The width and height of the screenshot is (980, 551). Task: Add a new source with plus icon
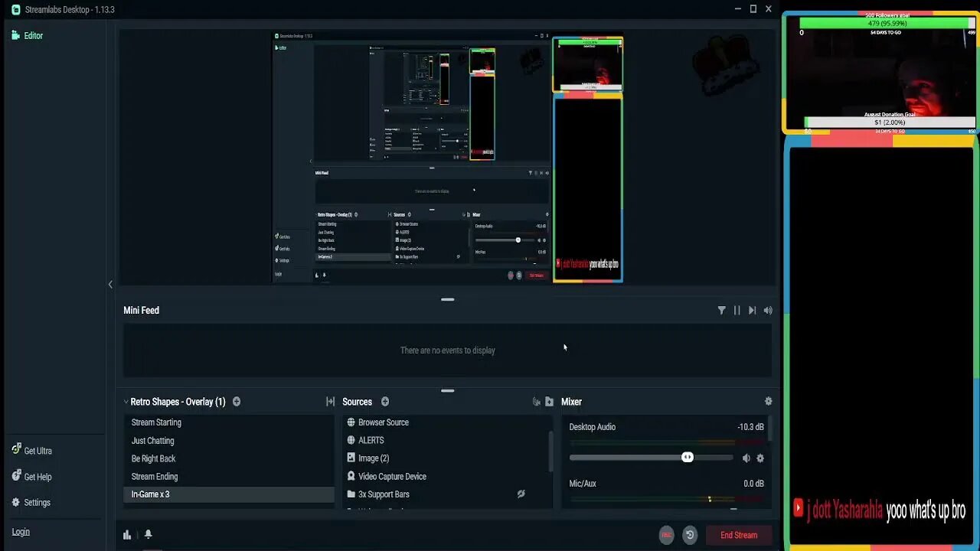(385, 402)
